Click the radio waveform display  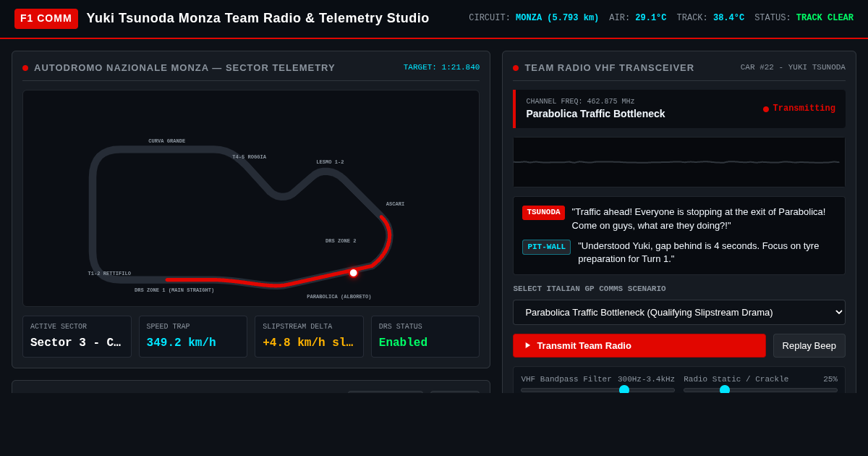679,162
